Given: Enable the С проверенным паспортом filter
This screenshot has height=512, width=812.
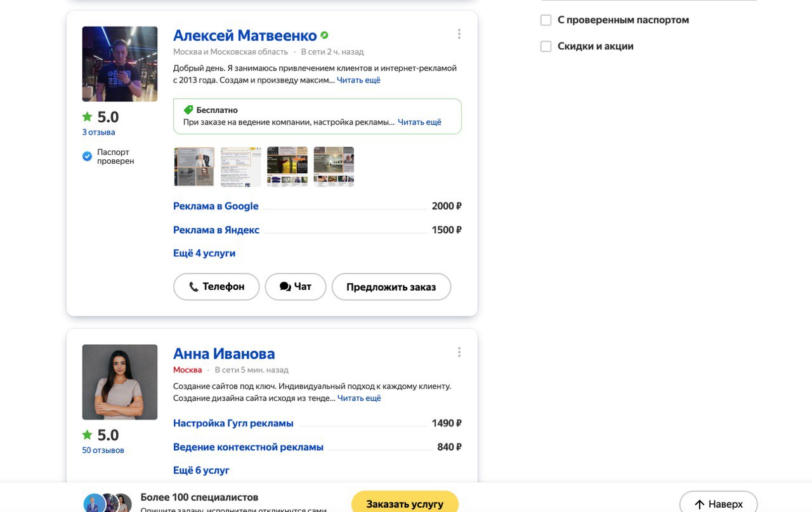Looking at the screenshot, I should [x=546, y=20].
